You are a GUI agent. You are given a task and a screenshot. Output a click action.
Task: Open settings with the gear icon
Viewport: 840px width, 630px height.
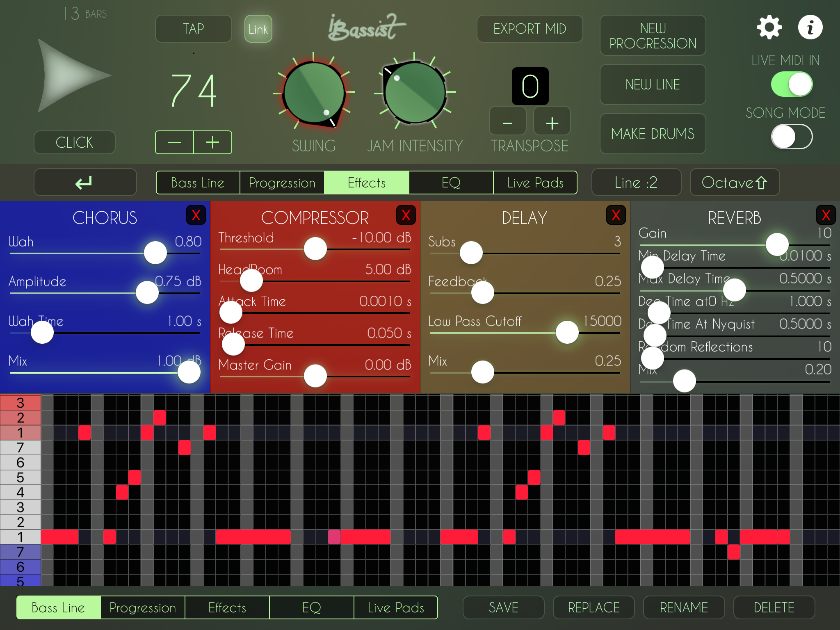coord(769,27)
